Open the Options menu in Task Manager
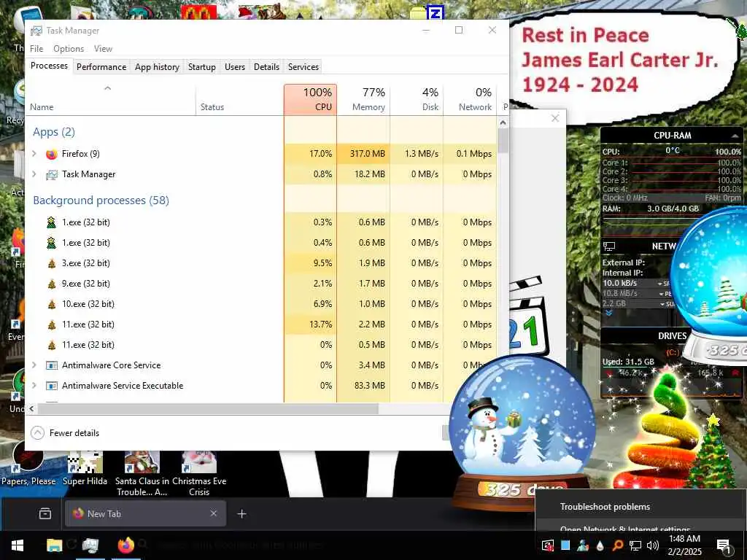 point(69,49)
